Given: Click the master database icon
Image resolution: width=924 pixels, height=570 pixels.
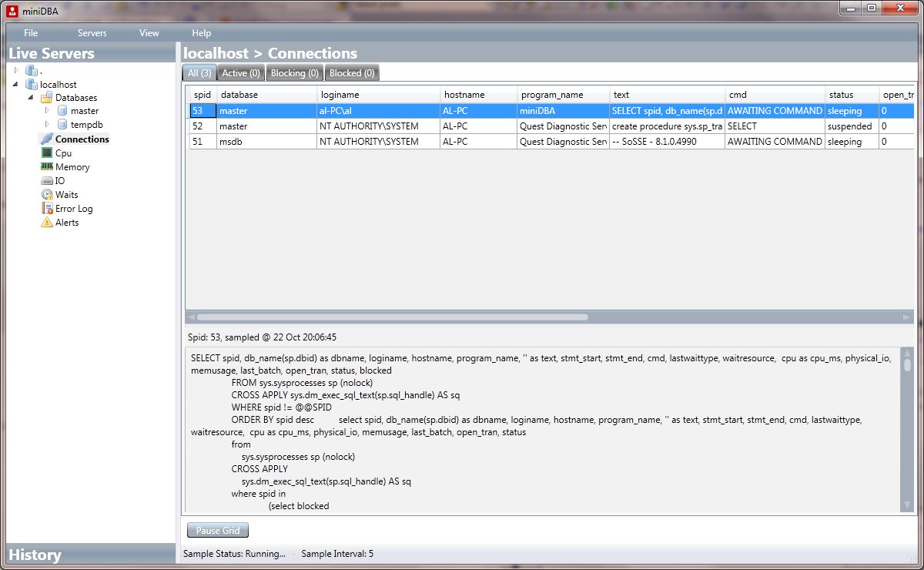Looking at the screenshot, I should [x=62, y=111].
